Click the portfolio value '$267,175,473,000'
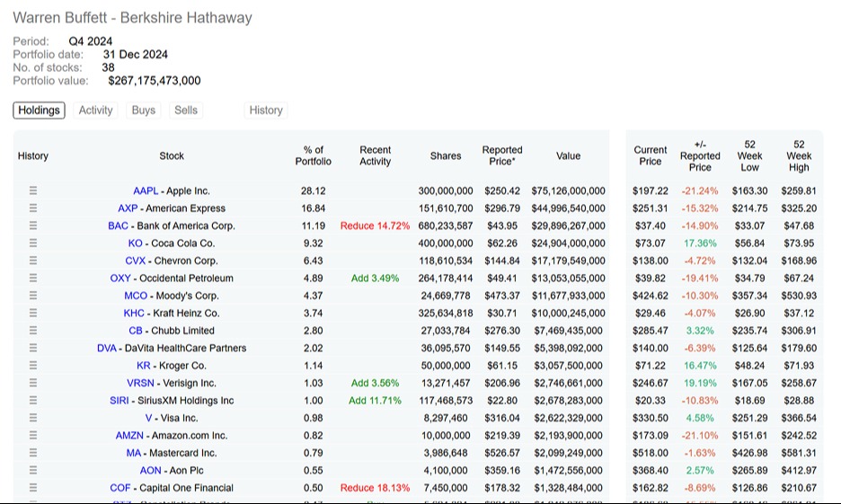 (x=155, y=81)
